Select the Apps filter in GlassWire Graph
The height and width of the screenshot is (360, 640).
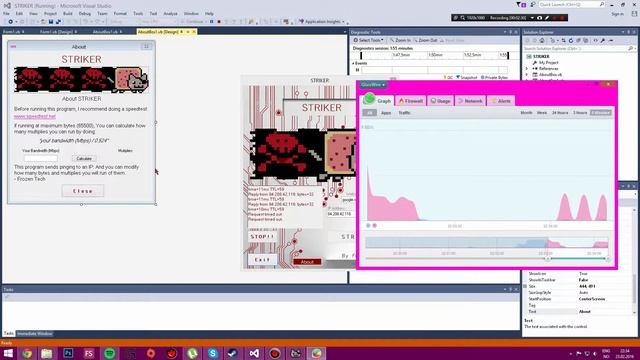point(386,113)
